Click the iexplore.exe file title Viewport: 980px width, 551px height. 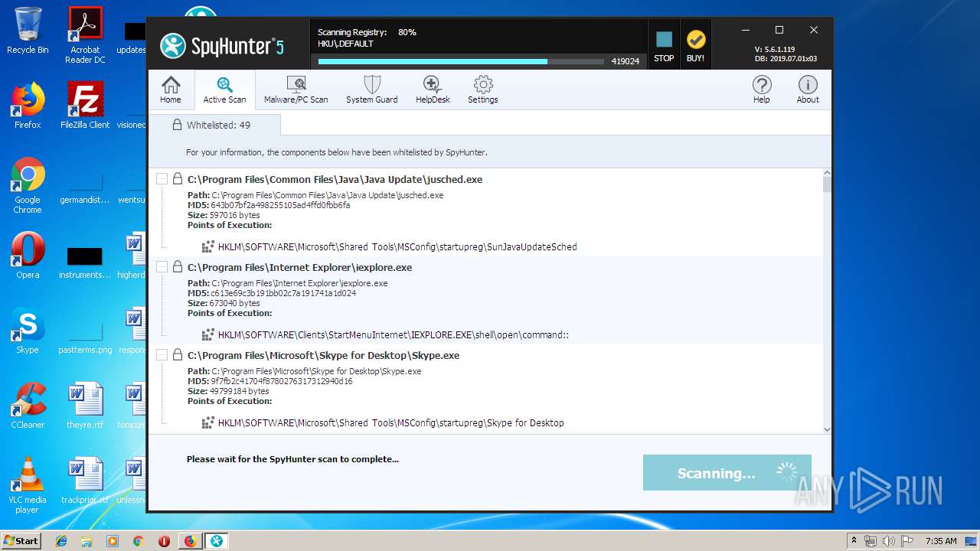[x=299, y=267]
